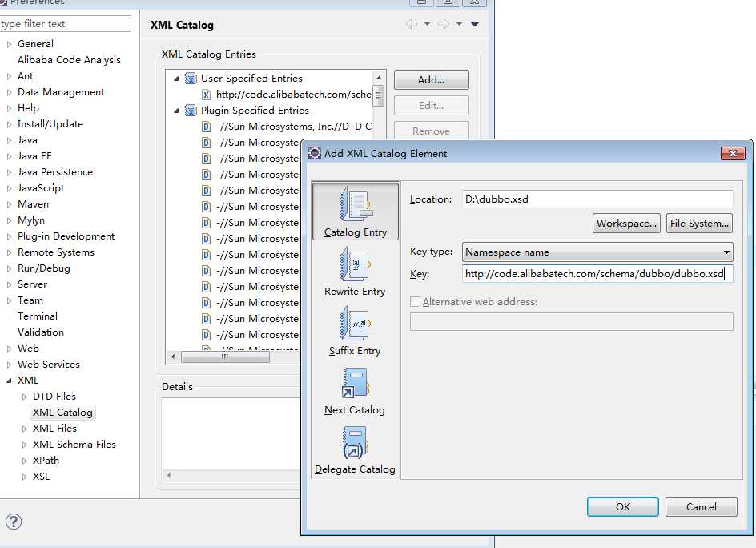Viewport: 756px width, 548px height.
Task: Expand the DTD Files node
Action: coord(25,397)
